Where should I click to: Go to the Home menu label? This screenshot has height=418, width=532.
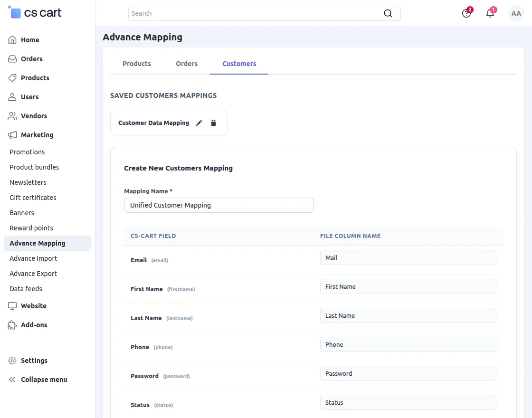point(30,40)
